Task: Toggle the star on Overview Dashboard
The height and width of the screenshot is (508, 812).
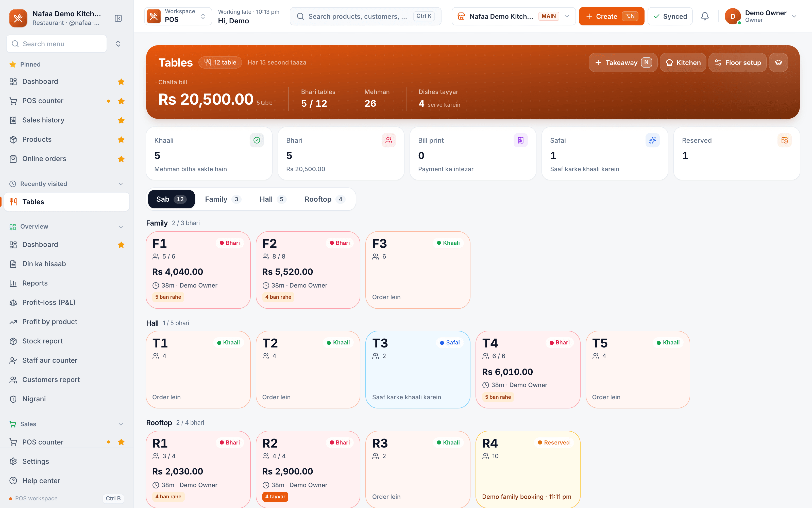Action: (122, 245)
